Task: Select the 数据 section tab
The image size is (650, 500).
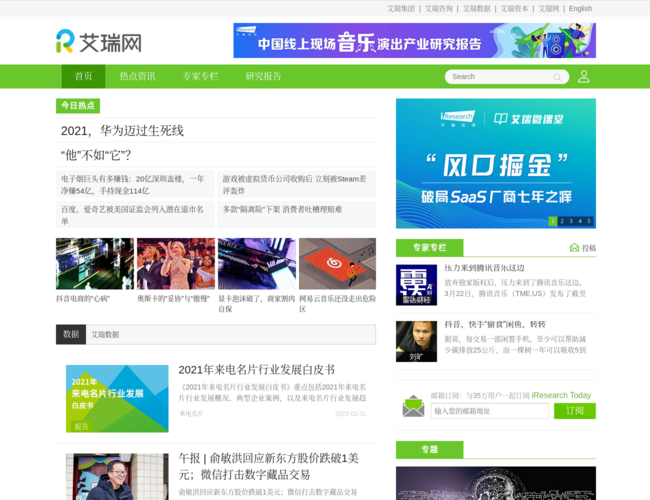Action: tap(71, 334)
